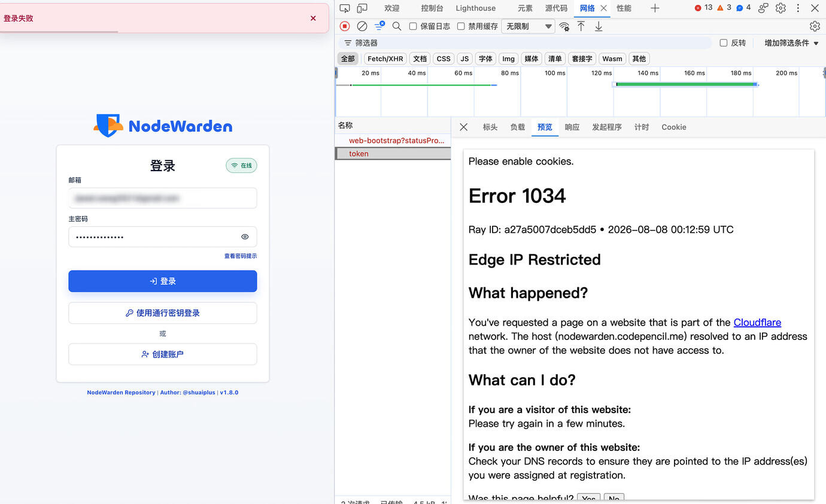Show the master password with the eye icon
826x504 pixels.
coord(245,237)
